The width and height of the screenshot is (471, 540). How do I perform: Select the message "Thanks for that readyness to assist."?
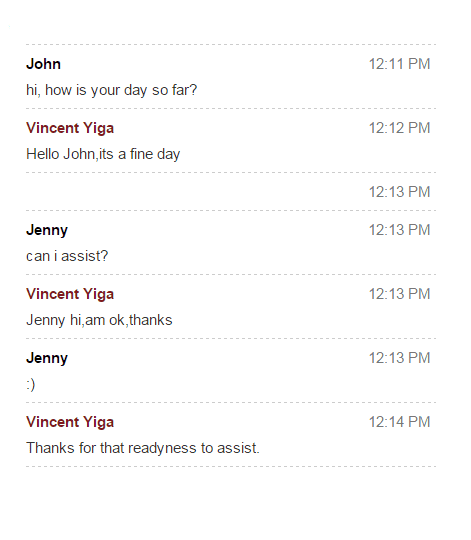[x=143, y=448]
